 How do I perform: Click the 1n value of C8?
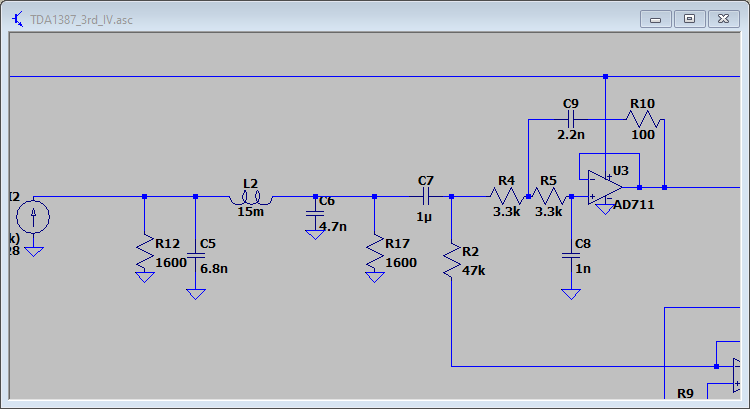(583, 269)
